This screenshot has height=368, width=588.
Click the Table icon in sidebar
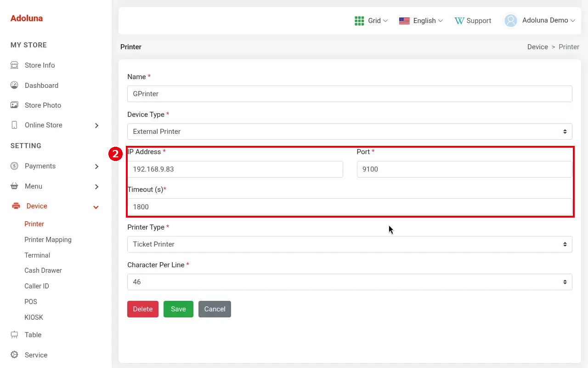click(14, 335)
